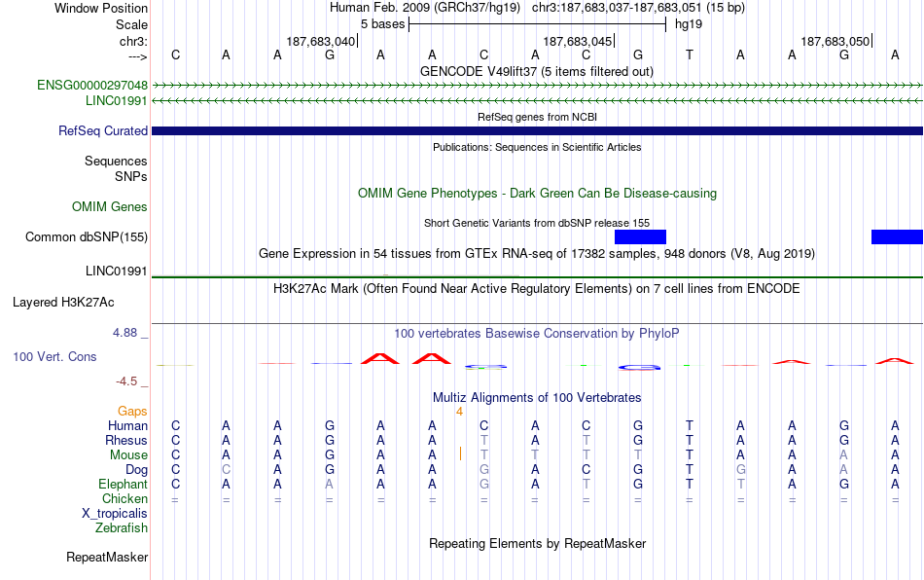
Task: Click the base-direction arrow in the ruler
Action: pos(138,56)
